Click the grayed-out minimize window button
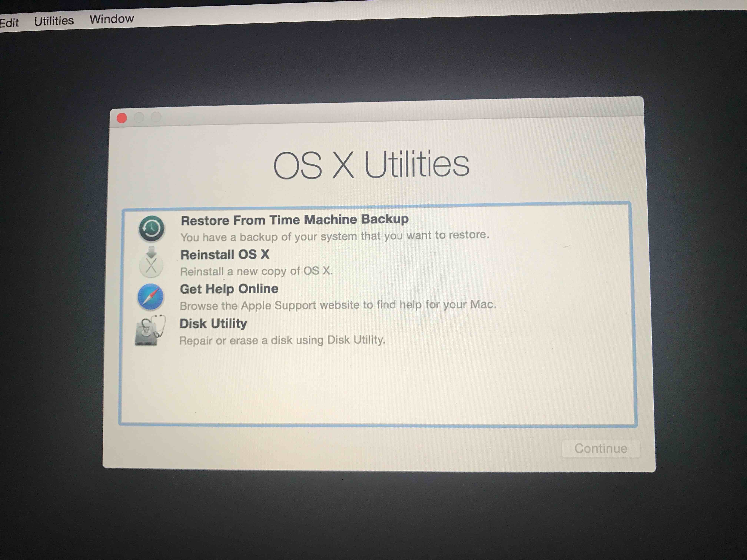Image resolution: width=747 pixels, height=560 pixels. pos(139,117)
